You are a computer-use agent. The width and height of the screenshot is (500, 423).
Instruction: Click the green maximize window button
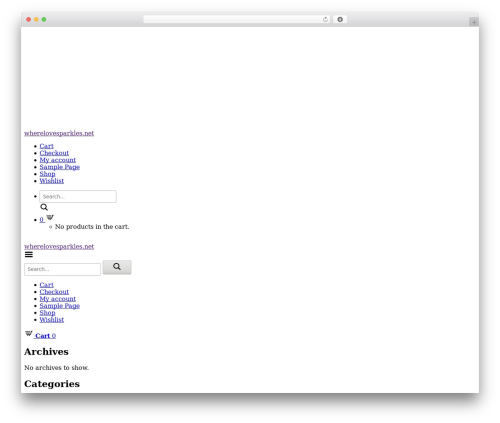(44, 20)
